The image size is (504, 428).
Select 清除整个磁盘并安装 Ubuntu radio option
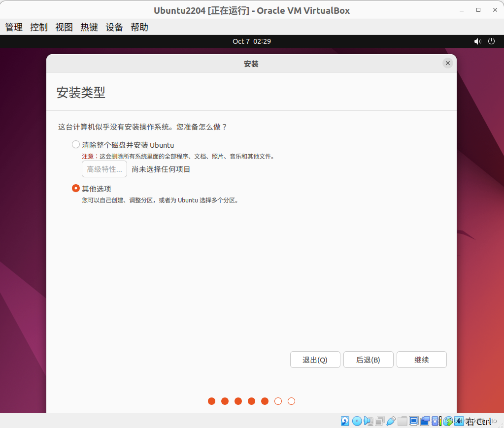(76, 144)
